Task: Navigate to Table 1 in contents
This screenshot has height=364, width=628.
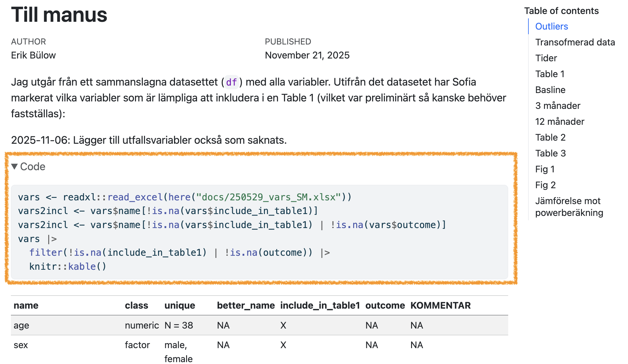Action: coord(550,74)
